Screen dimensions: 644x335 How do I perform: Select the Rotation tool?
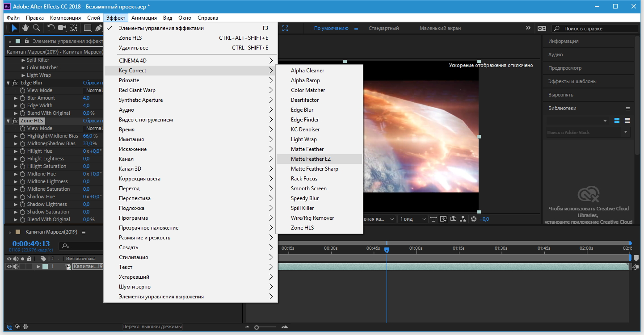tap(51, 28)
